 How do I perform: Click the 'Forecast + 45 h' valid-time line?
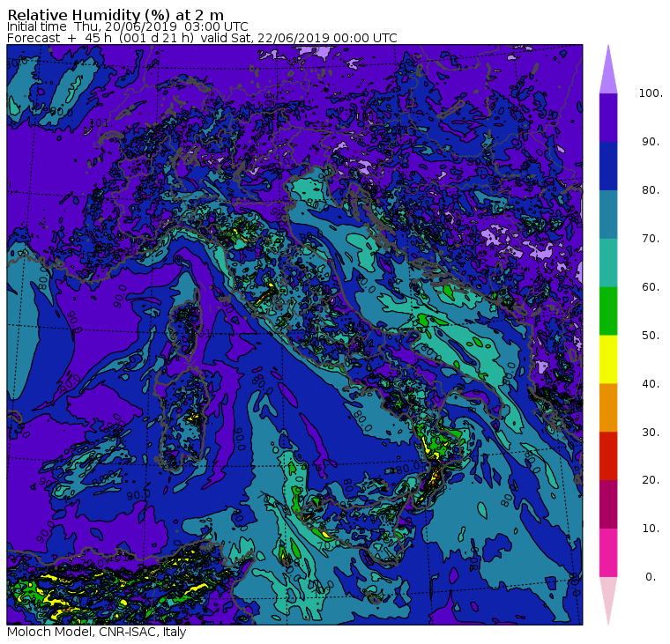click(x=202, y=38)
